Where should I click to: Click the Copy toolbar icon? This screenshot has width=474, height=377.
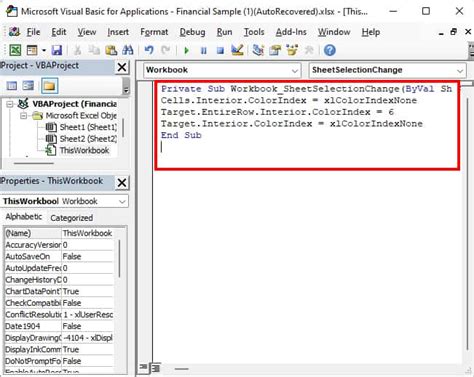point(94,50)
